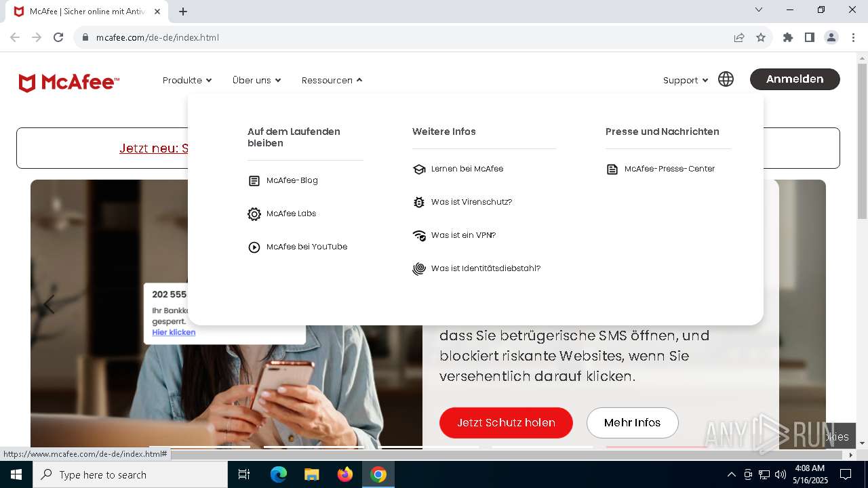The image size is (868, 488).
Task: Click the Hier klicken link
Action: click(x=174, y=332)
